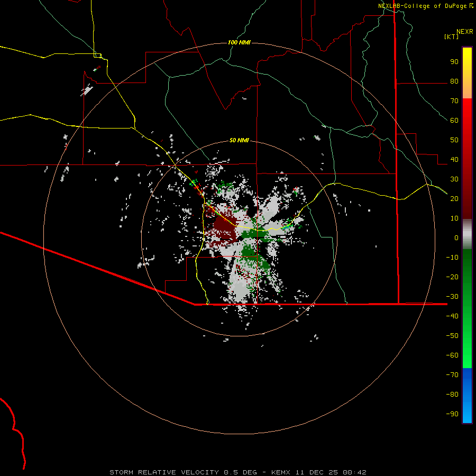Image resolution: width=476 pixels, height=476 pixels.
Task: Click the [KT] units label
Action: coord(452,36)
